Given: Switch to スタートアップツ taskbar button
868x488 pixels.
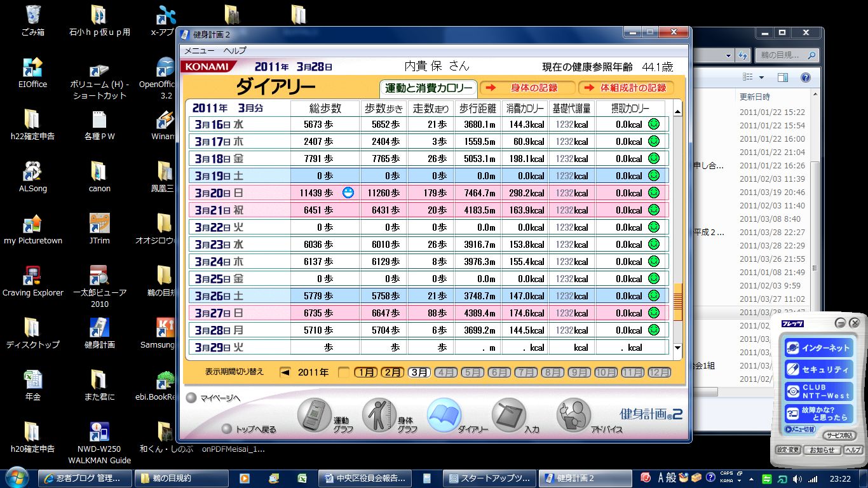Looking at the screenshot, I should click(x=489, y=478).
